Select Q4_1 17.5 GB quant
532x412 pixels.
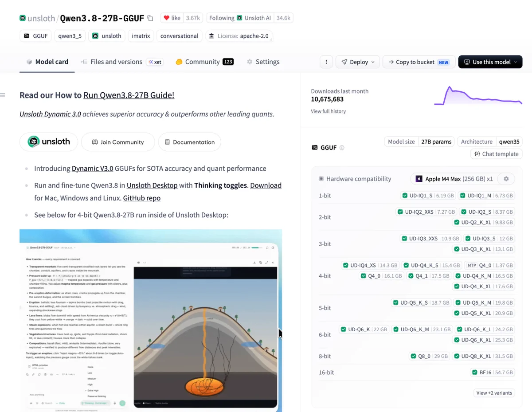(429, 276)
